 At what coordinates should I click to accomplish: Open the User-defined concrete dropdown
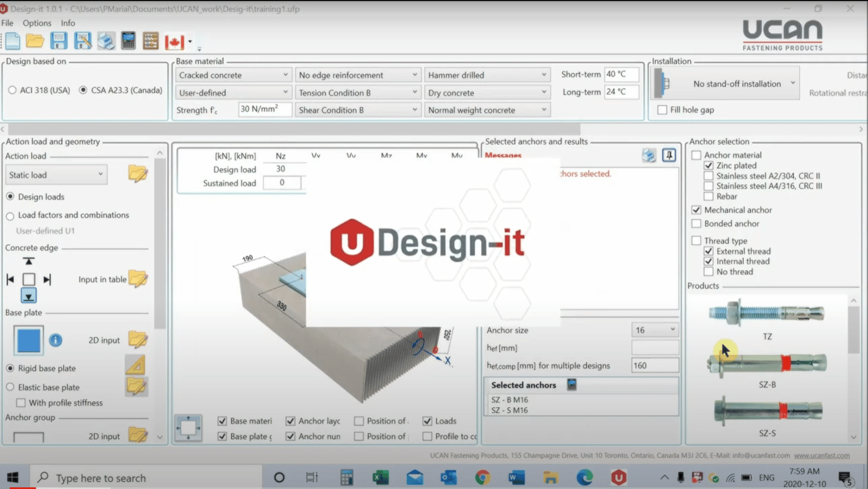pyautogui.click(x=233, y=92)
